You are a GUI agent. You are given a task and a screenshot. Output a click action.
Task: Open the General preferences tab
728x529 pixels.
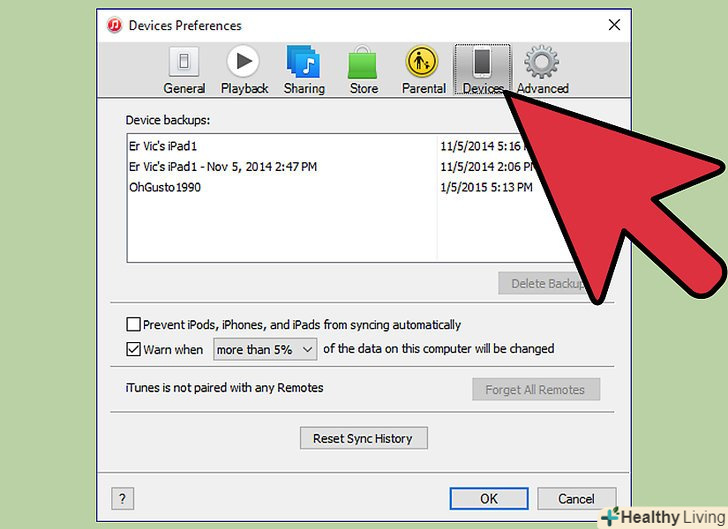pos(184,70)
